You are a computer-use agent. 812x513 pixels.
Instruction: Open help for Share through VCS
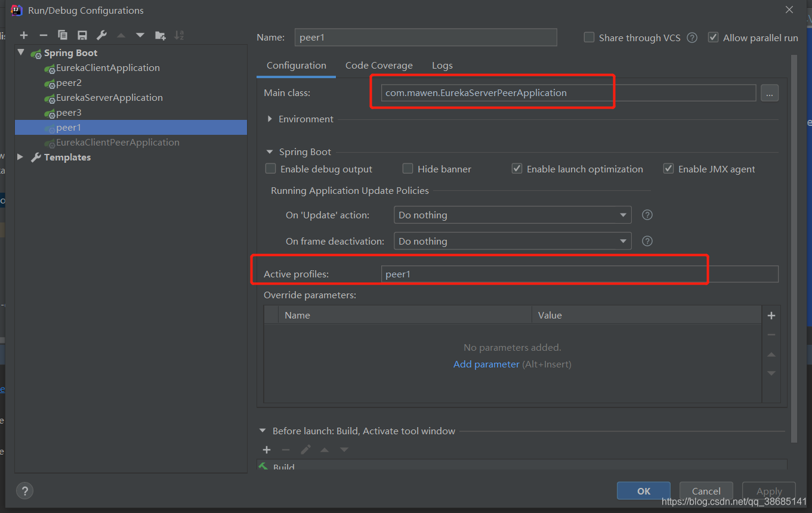coord(692,38)
